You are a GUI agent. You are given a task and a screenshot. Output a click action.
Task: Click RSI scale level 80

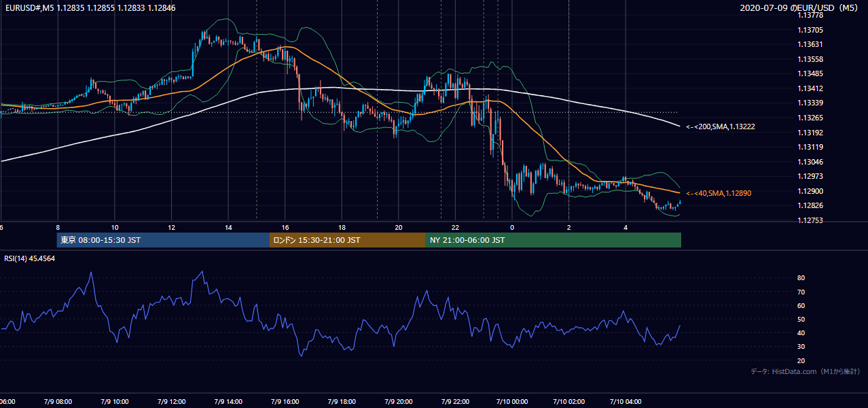point(801,278)
